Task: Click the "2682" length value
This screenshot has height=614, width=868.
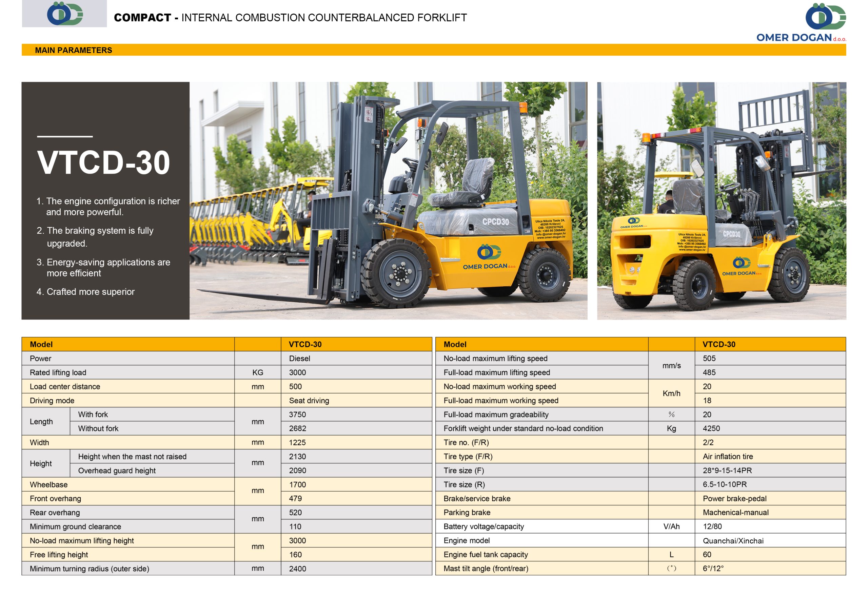Action: click(297, 428)
